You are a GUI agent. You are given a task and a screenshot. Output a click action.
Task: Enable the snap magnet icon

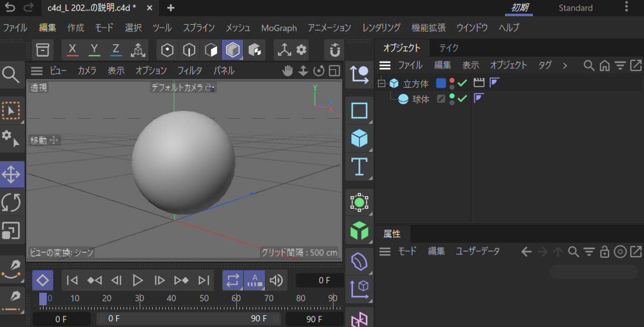tap(335, 49)
